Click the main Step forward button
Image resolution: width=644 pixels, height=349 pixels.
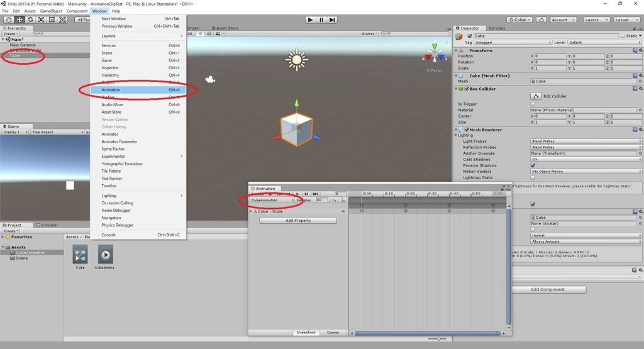[x=332, y=19]
